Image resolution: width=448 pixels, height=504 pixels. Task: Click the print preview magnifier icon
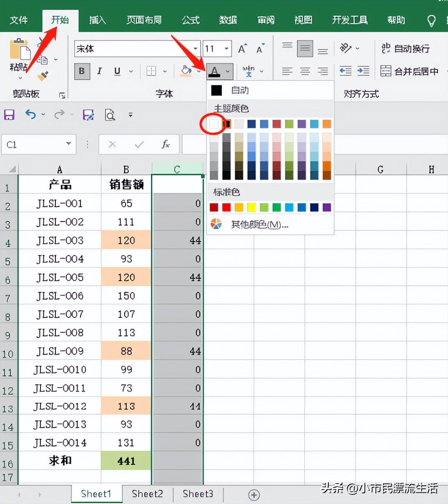(x=110, y=114)
